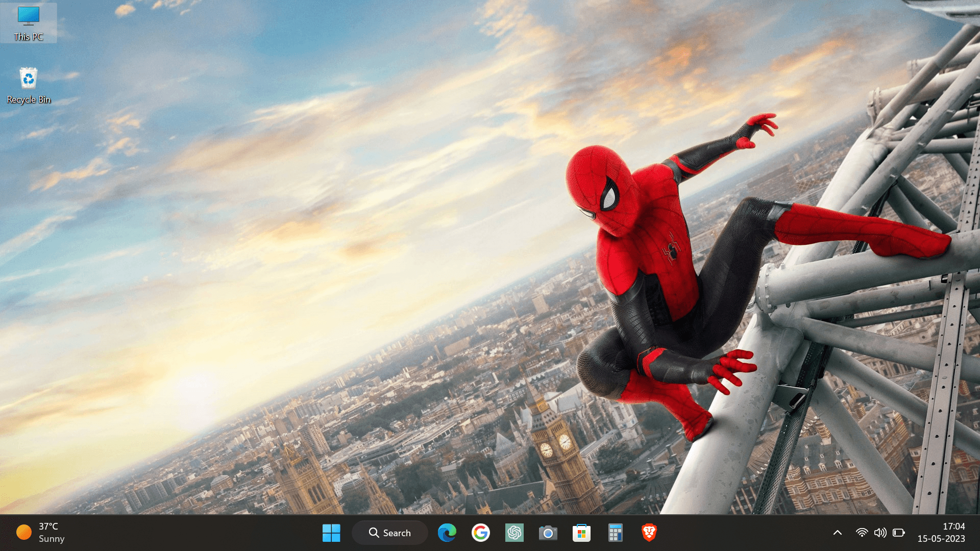Click Show desktop strip at the taskbar's far right
980x551 pixels.
coord(977,533)
